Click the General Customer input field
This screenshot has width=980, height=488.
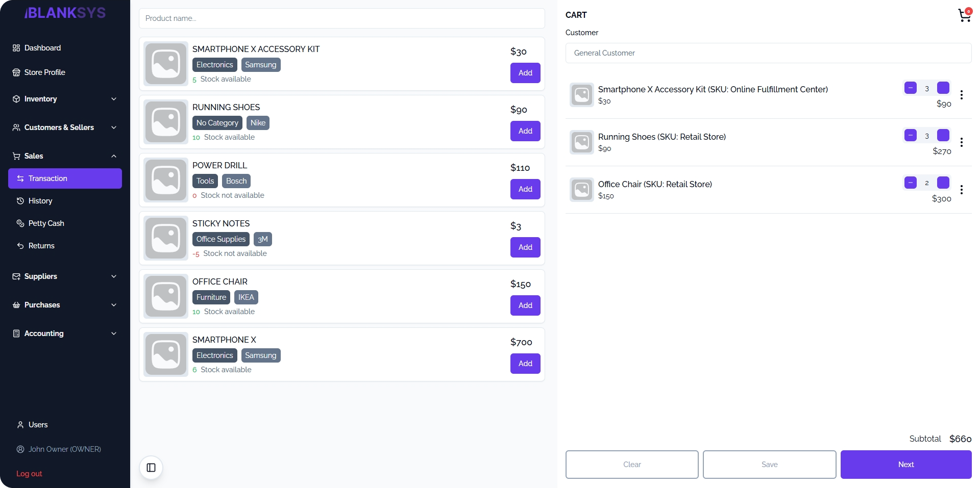click(768, 53)
